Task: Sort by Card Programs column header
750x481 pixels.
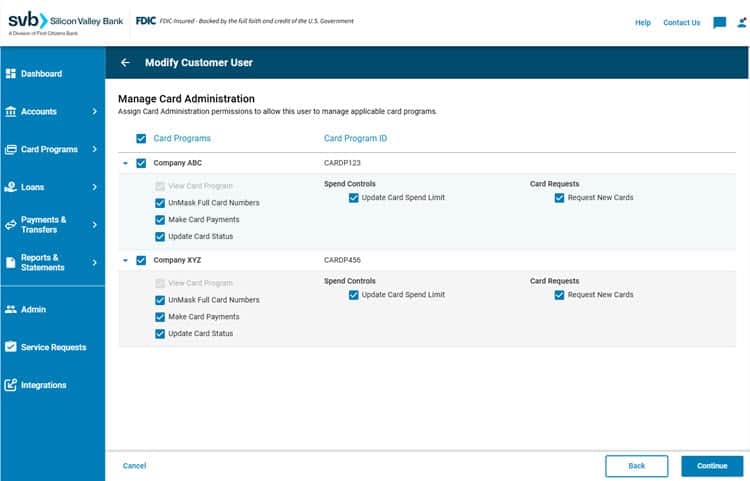Action: (x=182, y=138)
